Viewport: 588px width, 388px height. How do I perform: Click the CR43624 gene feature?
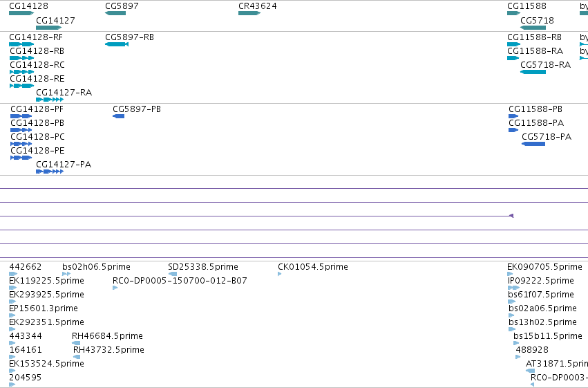tap(249, 13)
